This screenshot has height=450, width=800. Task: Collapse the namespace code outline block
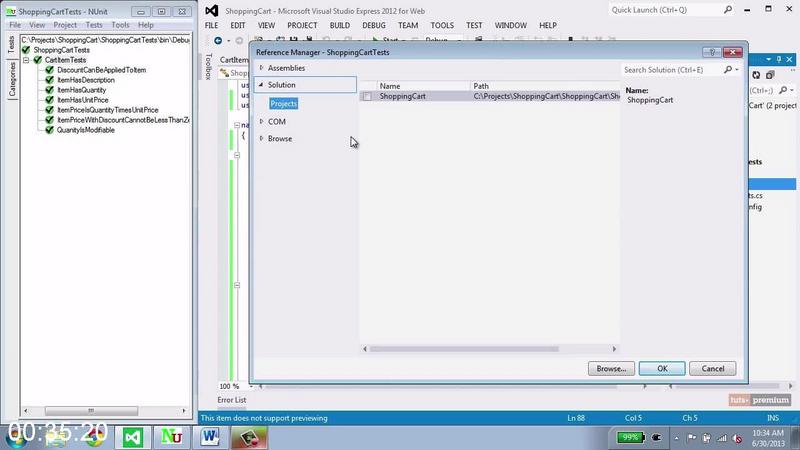click(237, 125)
